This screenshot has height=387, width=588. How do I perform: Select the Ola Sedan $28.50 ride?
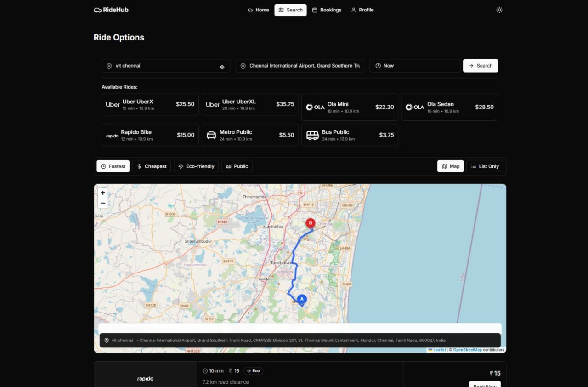click(x=450, y=107)
